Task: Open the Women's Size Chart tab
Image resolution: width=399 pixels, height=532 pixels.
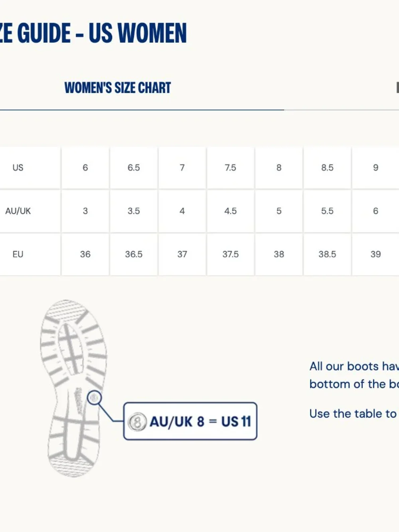Action: (118, 88)
